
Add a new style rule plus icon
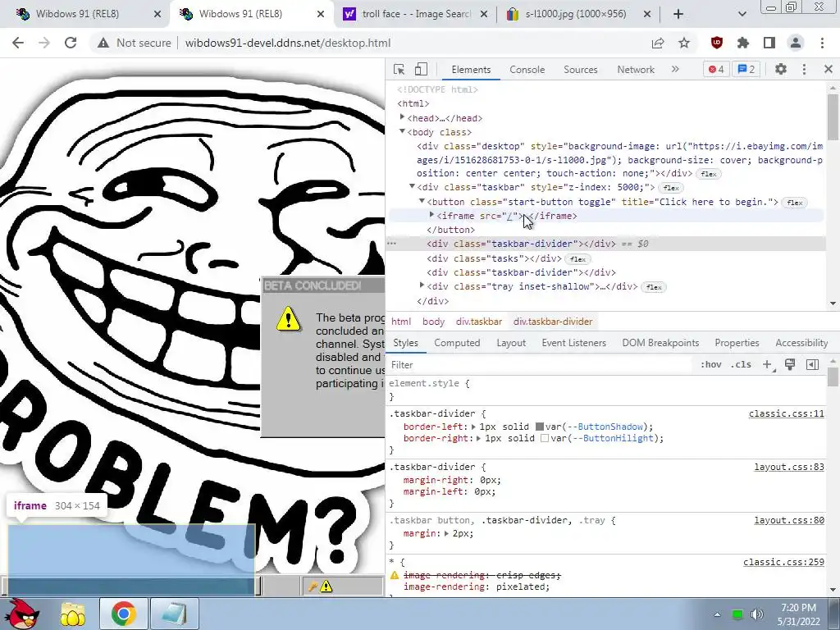pyautogui.click(x=767, y=365)
